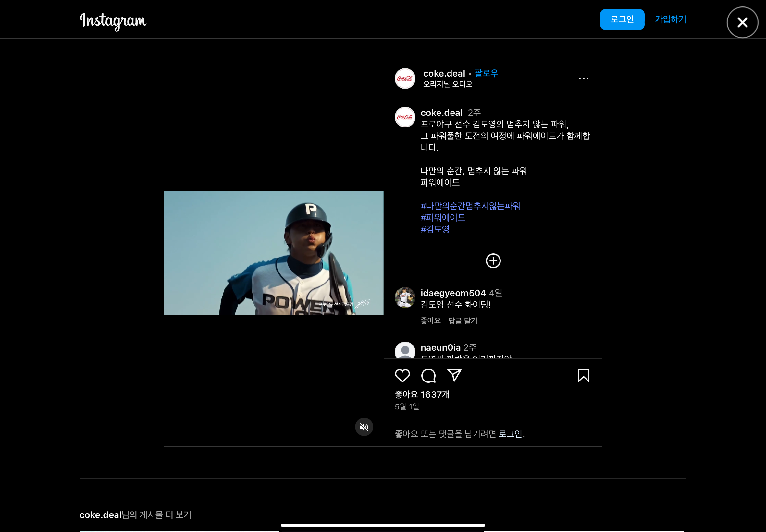Open hashtag #김도영
Image resolution: width=766 pixels, height=532 pixels.
tap(435, 229)
